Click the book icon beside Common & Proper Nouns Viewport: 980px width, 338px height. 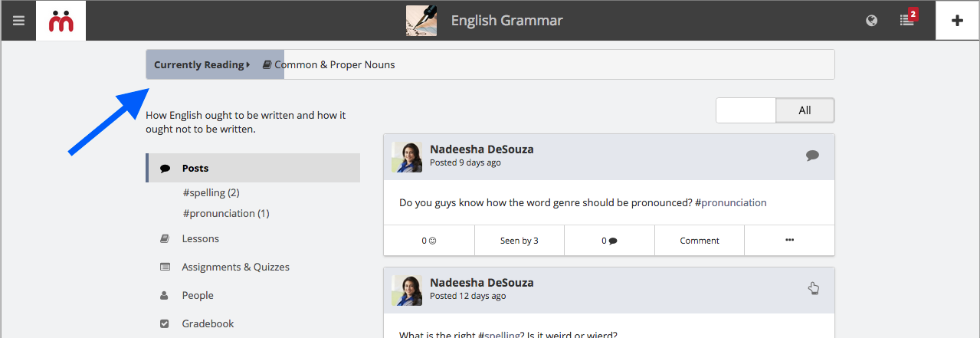(267, 65)
